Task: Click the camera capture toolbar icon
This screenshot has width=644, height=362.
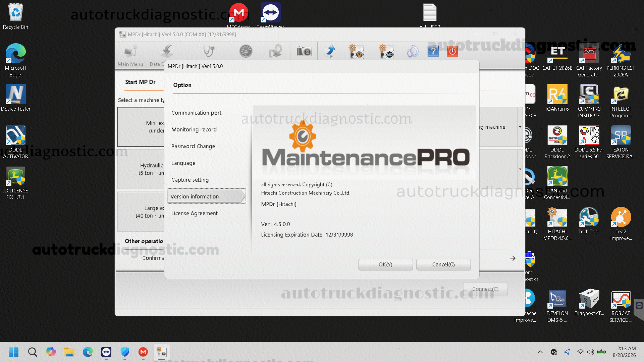Action: (x=304, y=51)
